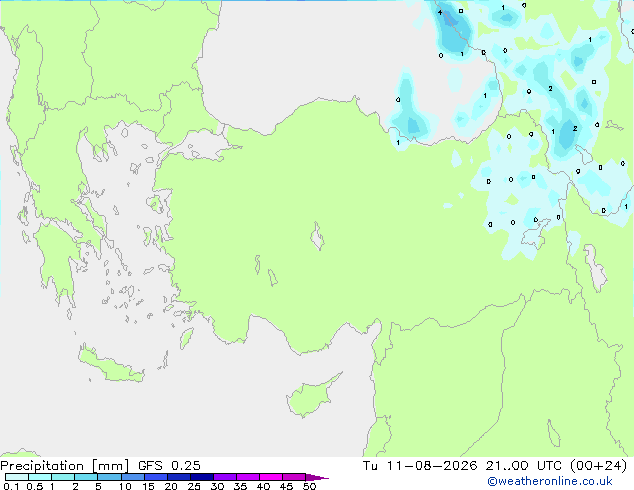
Task: Select the 30–35 mm purple legend swatch
Action: point(224,477)
